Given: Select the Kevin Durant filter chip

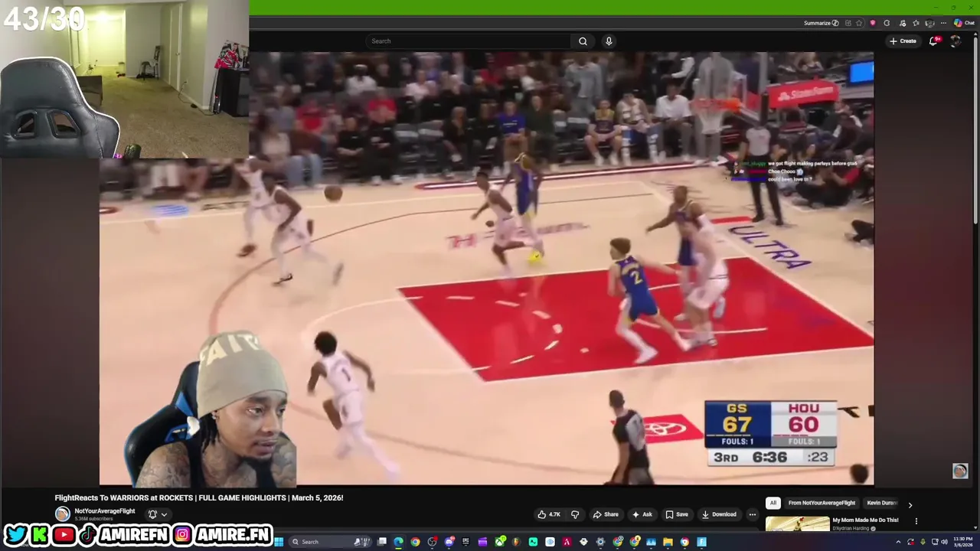Looking at the screenshot, I should click(x=882, y=503).
